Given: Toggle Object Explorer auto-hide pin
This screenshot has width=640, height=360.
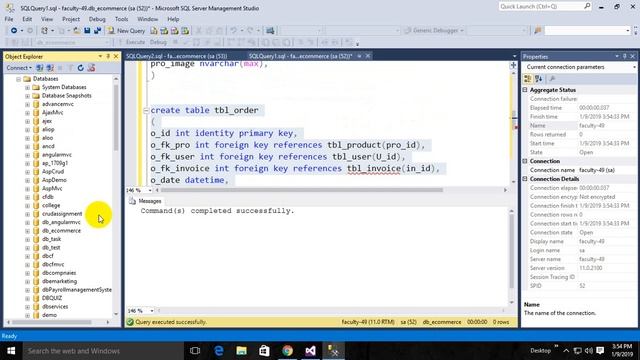Looking at the screenshot, I should pos(108,56).
